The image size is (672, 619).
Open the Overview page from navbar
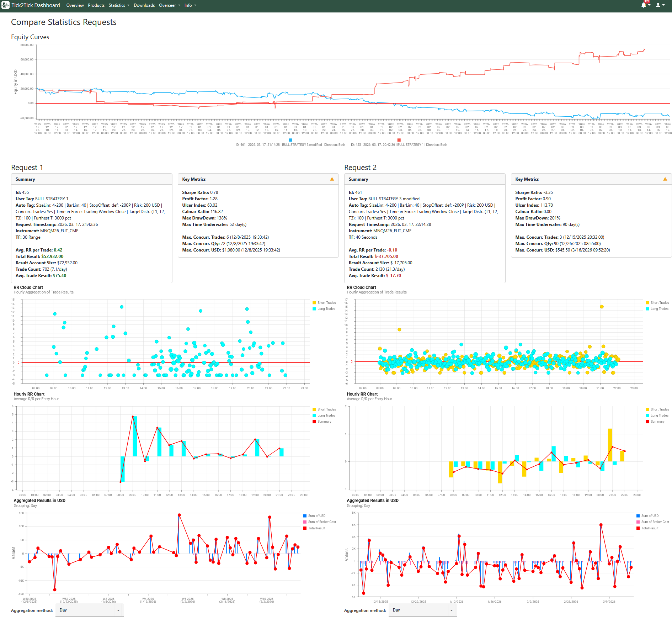click(x=75, y=5)
